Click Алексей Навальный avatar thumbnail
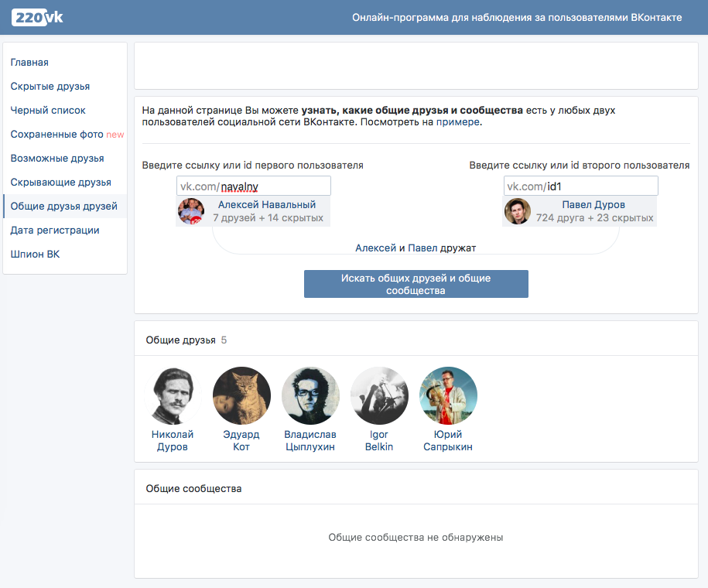Viewport: 708px width, 588px height. coord(191,211)
